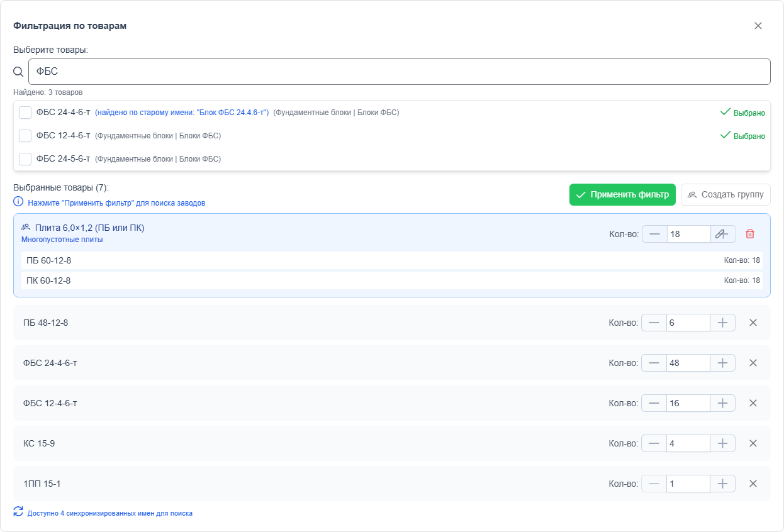This screenshot has width=784, height=532.
Task: Select the ПК 60-12-8 row in group
Action: click(392, 280)
